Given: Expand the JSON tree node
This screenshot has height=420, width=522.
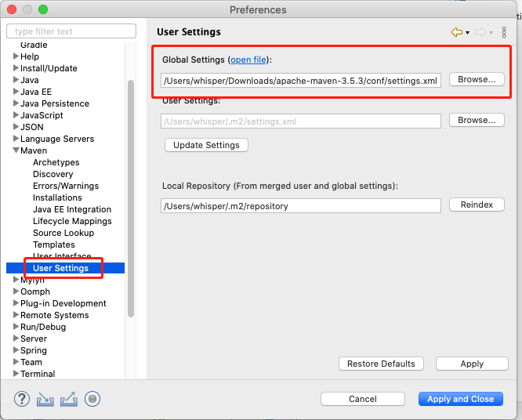Looking at the screenshot, I should pos(16,127).
